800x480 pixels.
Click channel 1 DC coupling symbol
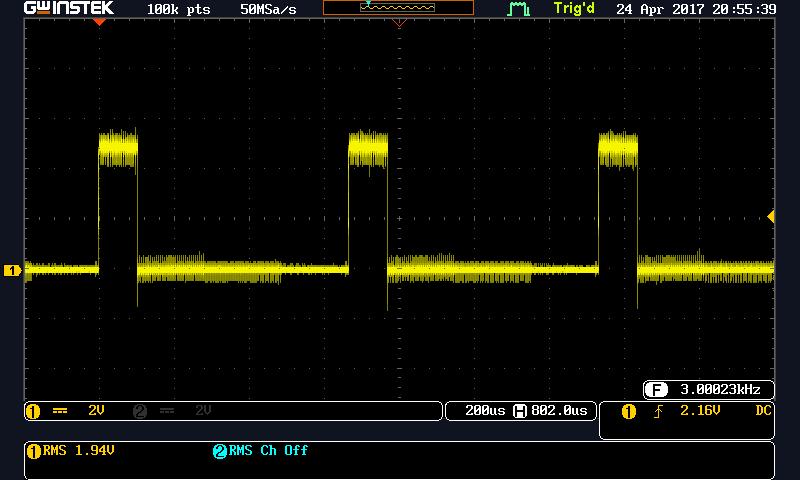59,411
